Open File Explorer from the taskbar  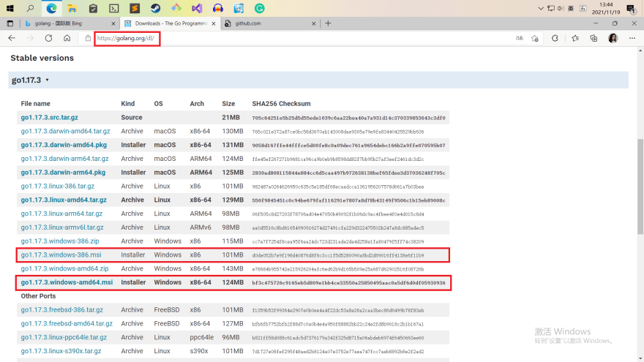(72, 8)
